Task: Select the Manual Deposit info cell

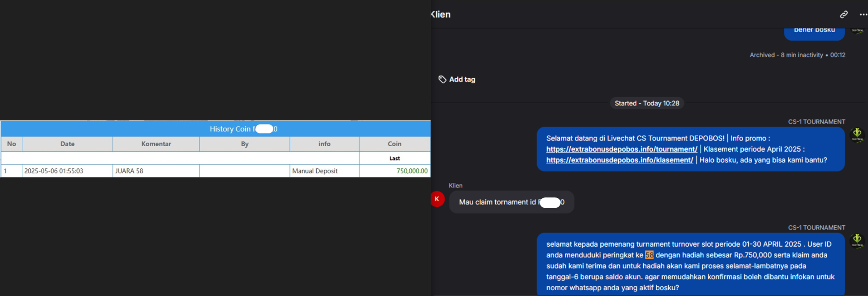Action: (x=324, y=171)
